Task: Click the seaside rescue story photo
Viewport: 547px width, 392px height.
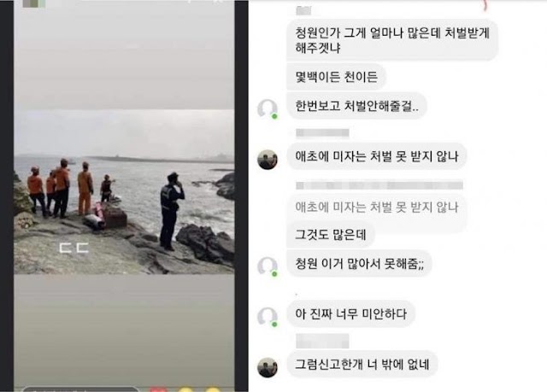Action: coord(124,191)
